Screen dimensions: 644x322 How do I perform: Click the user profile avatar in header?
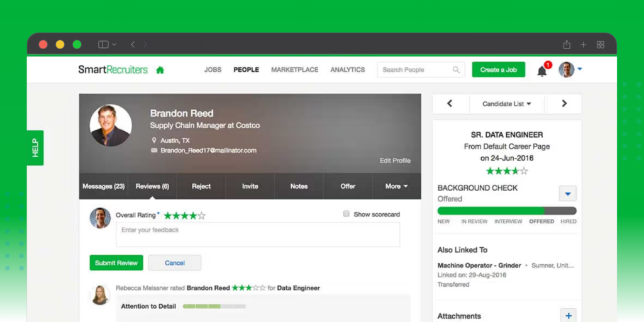(567, 70)
